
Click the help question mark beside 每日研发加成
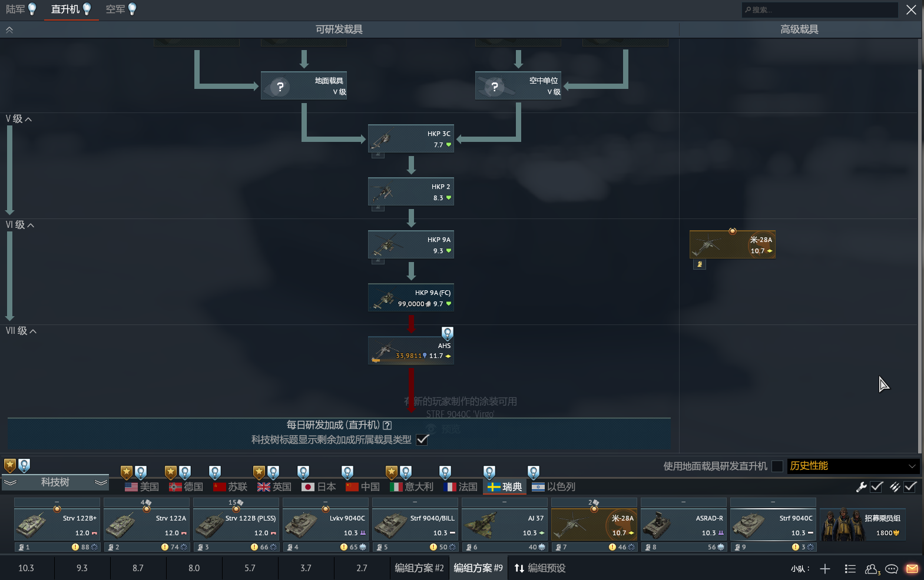click(x=387, y=425)
